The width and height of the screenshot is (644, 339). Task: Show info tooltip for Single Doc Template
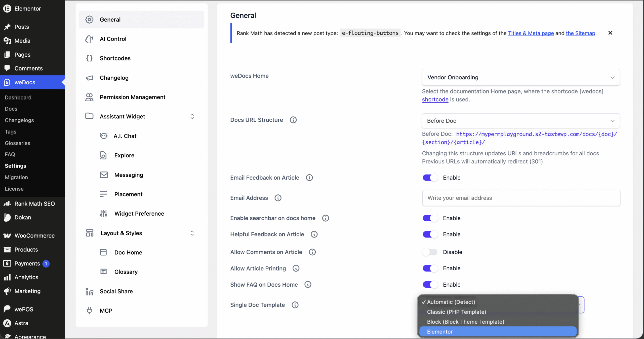(x=295, y=305)
